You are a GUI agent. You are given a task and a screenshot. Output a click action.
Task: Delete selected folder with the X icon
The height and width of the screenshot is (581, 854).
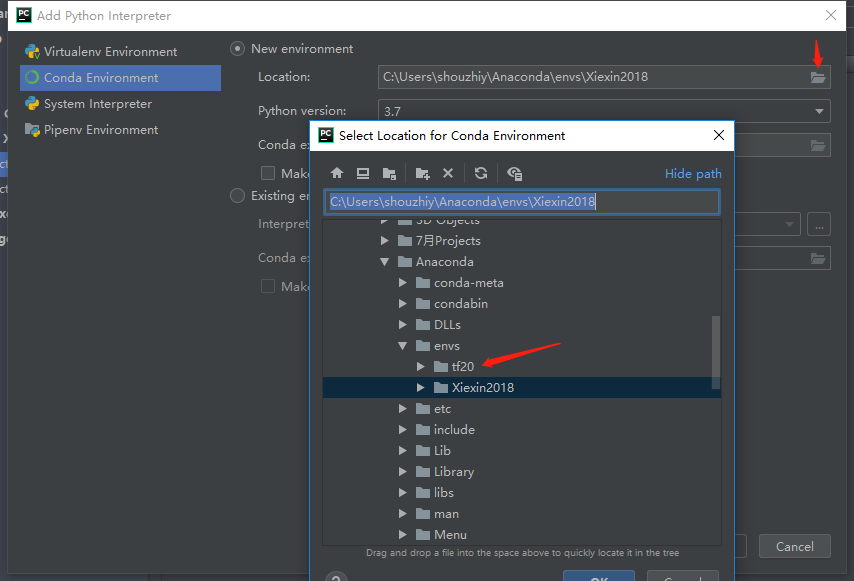pyautogui.click(x=448, y=173)
